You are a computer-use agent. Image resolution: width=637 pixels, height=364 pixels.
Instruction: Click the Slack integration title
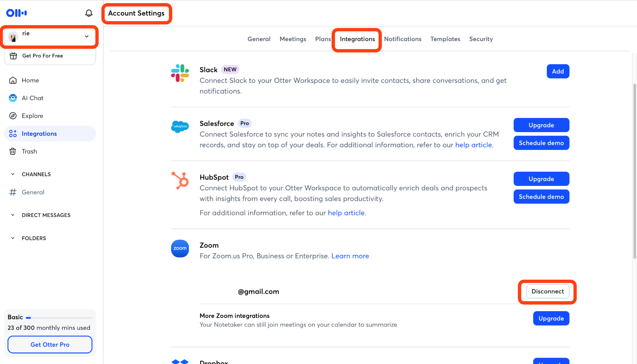(x=208, y=70)
